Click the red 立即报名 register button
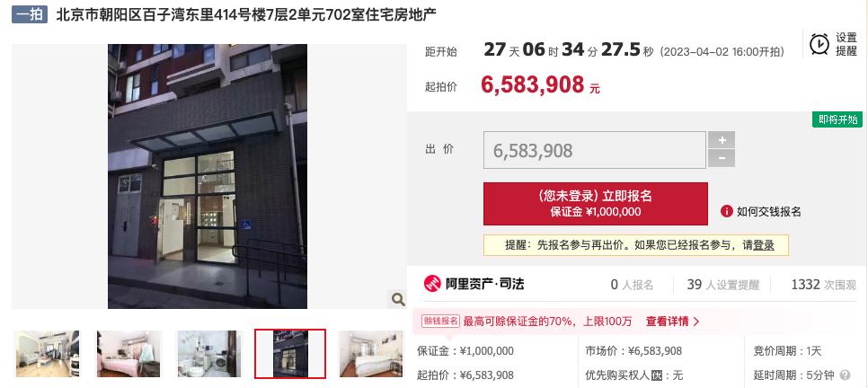Viewport: 868px width, 388px height. point(596,204)
